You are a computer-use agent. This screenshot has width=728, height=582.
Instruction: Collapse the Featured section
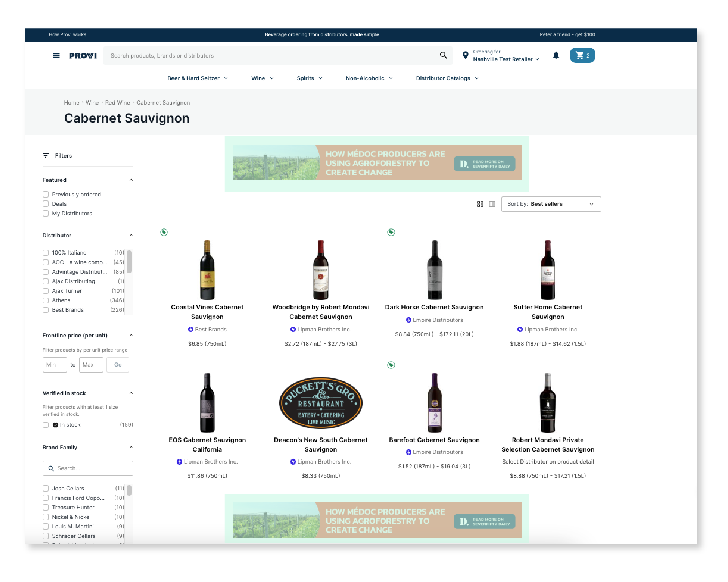[x=131, y=180]
